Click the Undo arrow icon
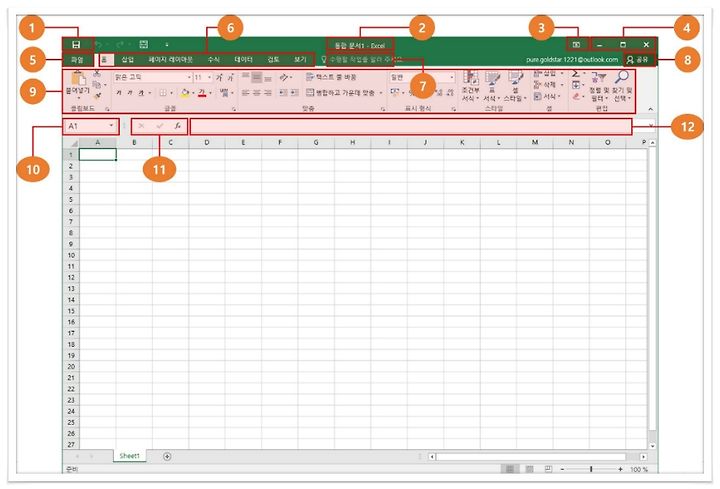Image resolution: width=720 pixels, height=489 pixels. [x=98, y=45]
